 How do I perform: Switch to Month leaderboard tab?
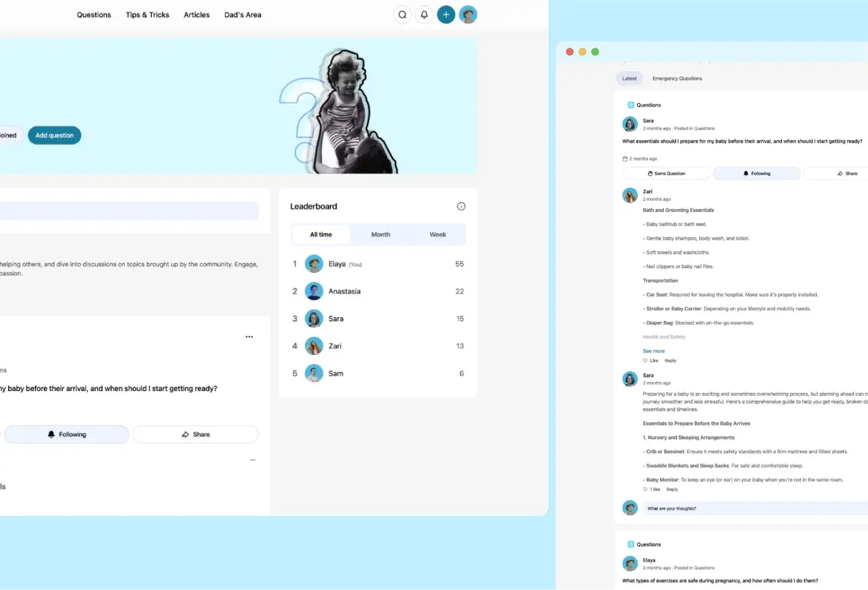[x=380, y=234]
